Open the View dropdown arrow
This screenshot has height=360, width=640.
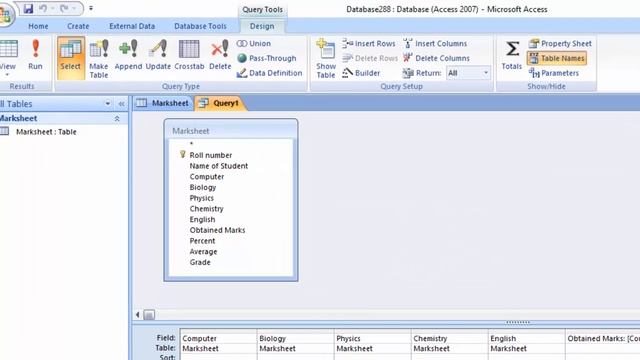coord(7,75)
